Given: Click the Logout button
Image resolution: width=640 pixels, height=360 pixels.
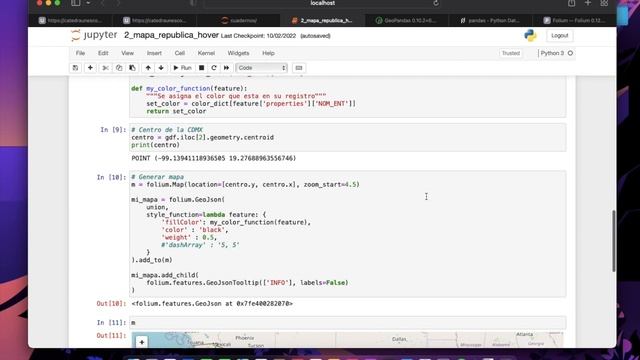Looking at the screenshot, I should 560,36.
